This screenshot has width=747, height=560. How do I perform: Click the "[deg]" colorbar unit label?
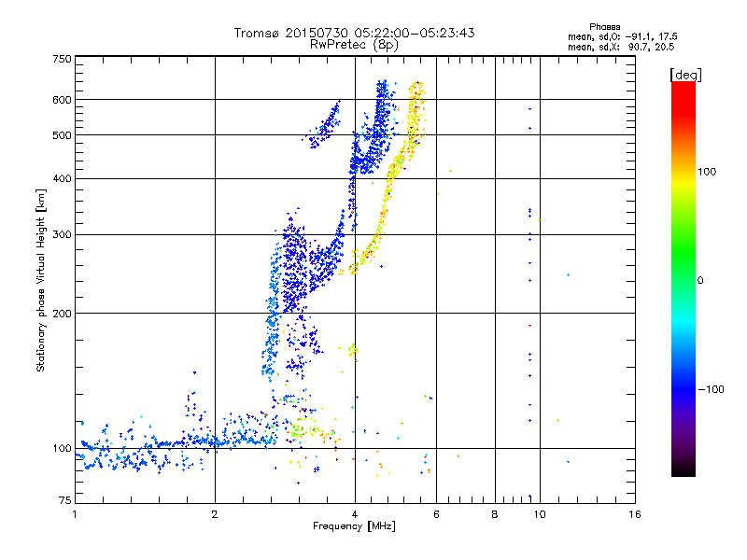point(685,75)
